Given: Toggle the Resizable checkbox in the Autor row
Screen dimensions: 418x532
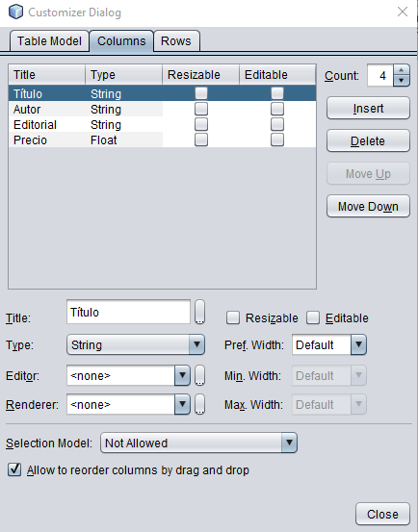Looking at the screenshot, I should pyautogui.click(x=201, y=109).
